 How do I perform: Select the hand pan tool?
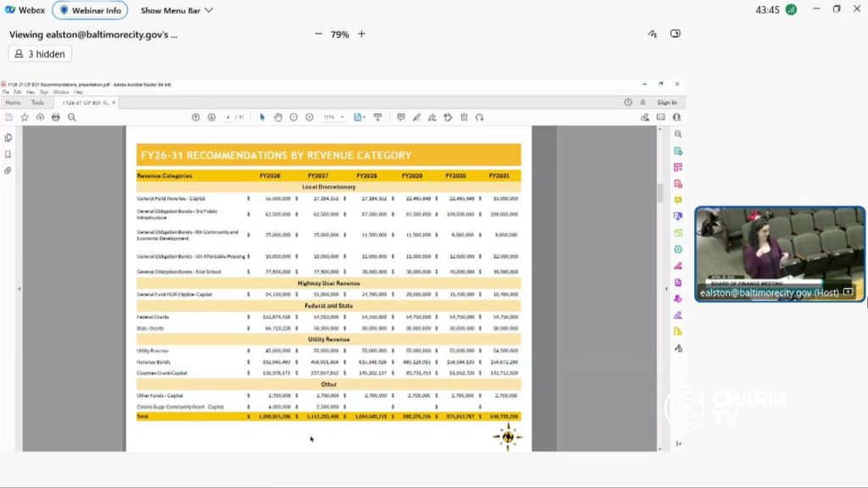(x=278, y=117)
